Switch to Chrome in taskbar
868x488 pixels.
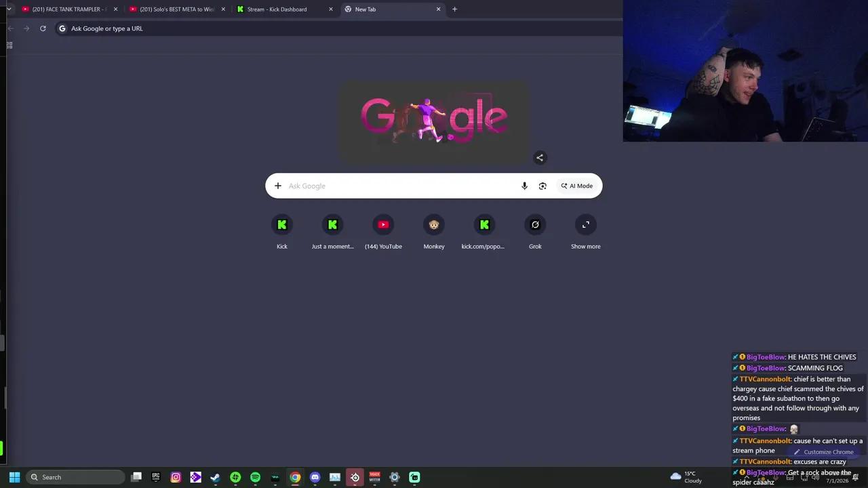[295, 477]
